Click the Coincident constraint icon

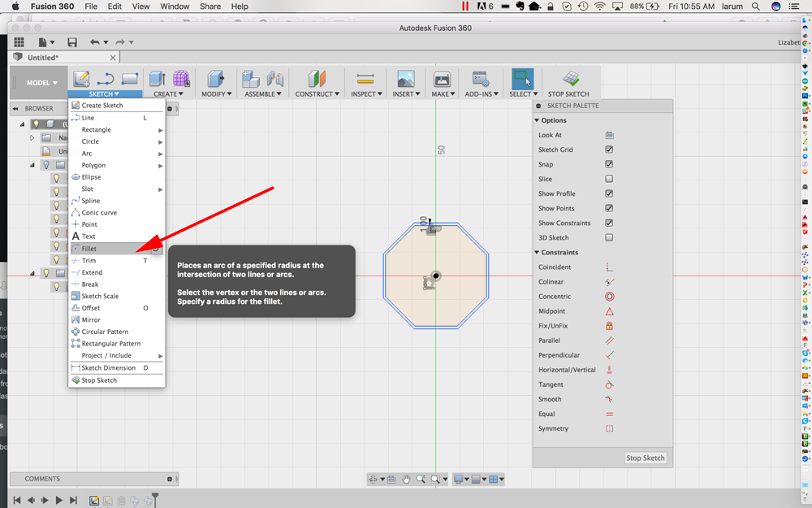pyautogui.click(x=610, y=267)
